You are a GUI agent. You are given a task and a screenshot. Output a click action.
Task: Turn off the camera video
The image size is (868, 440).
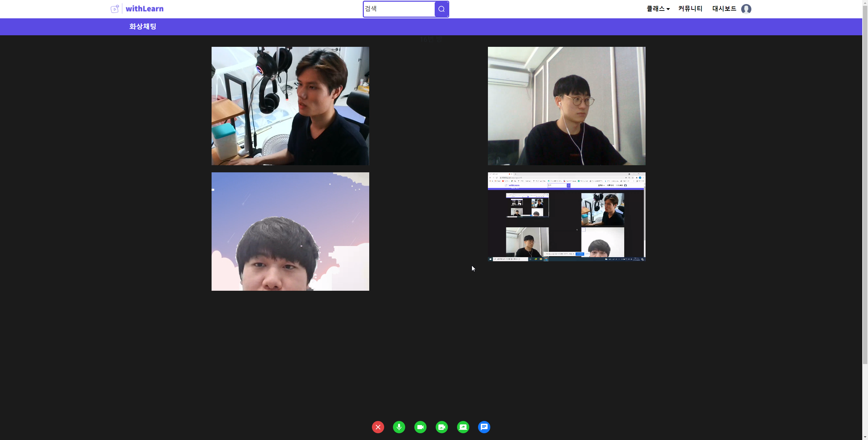pos(420,427)
